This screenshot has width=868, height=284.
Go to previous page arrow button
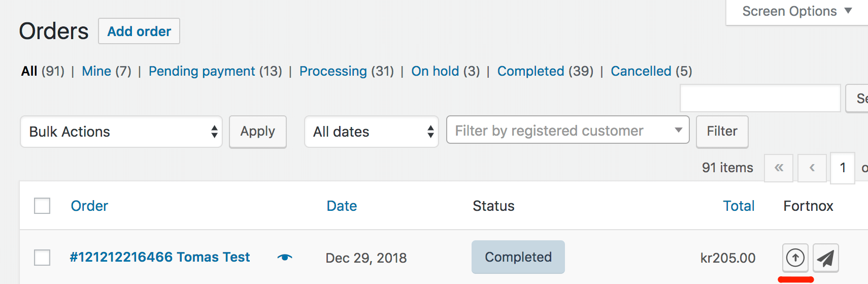[x=812, y=168]
